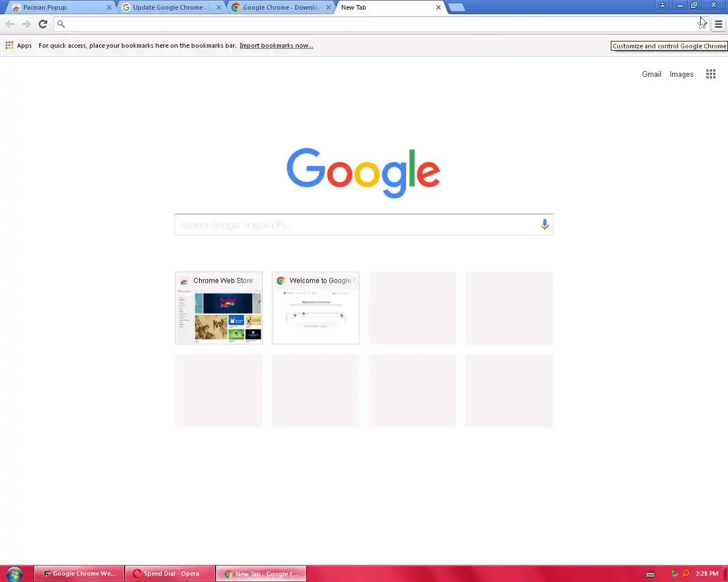728x582 pixels.
Task: Switch to Google Chrome We... taskbar window
Action: (x=79, y=573)
